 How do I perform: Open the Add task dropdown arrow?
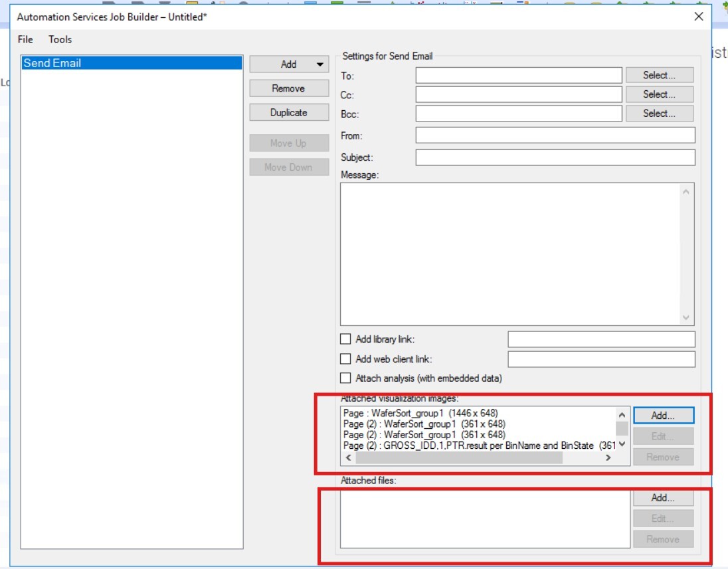(320, 64)
